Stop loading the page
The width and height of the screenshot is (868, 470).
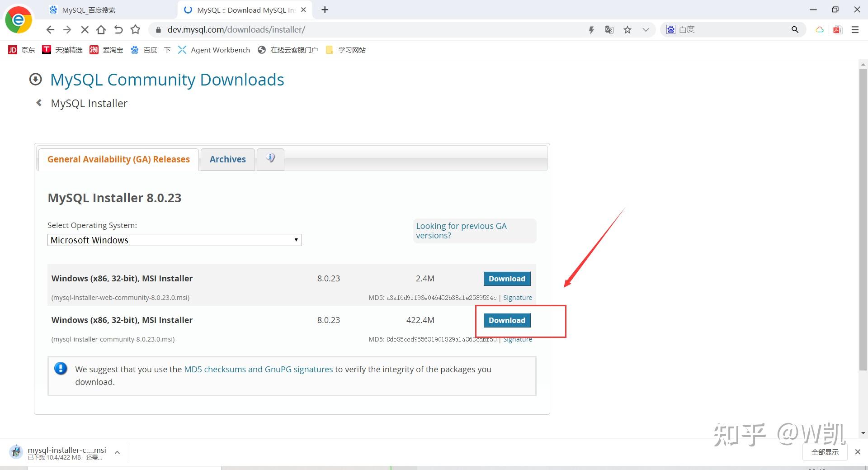pos(85,30)
